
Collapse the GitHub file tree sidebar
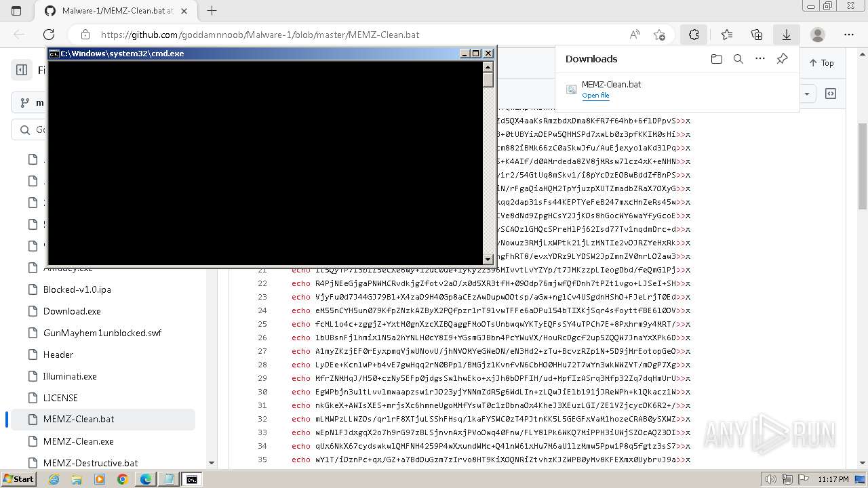point(22,70)
